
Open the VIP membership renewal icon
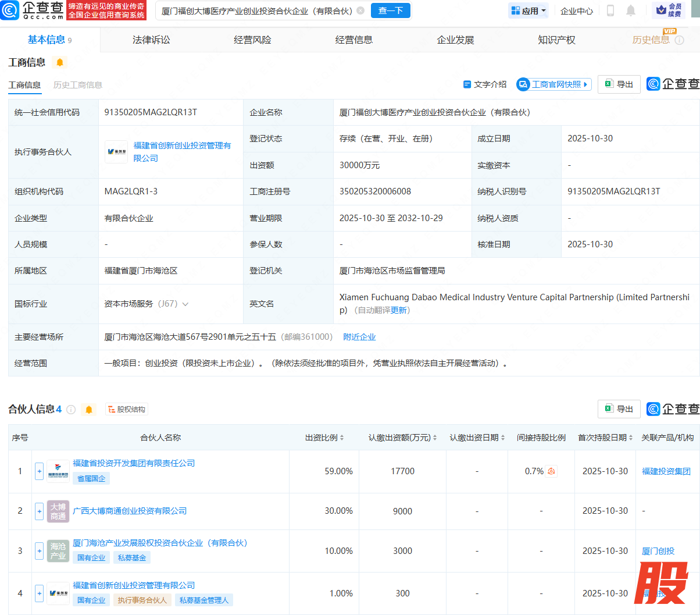click(669, 10)
